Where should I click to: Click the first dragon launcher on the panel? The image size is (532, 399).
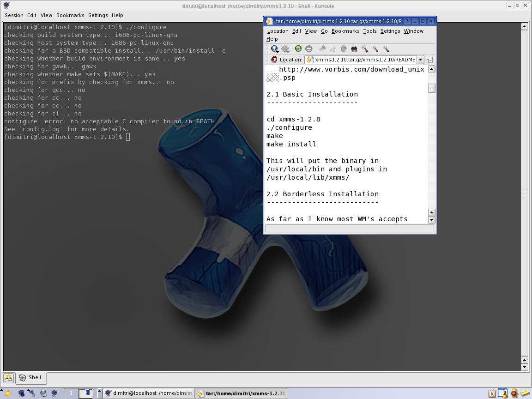[21, 393]
